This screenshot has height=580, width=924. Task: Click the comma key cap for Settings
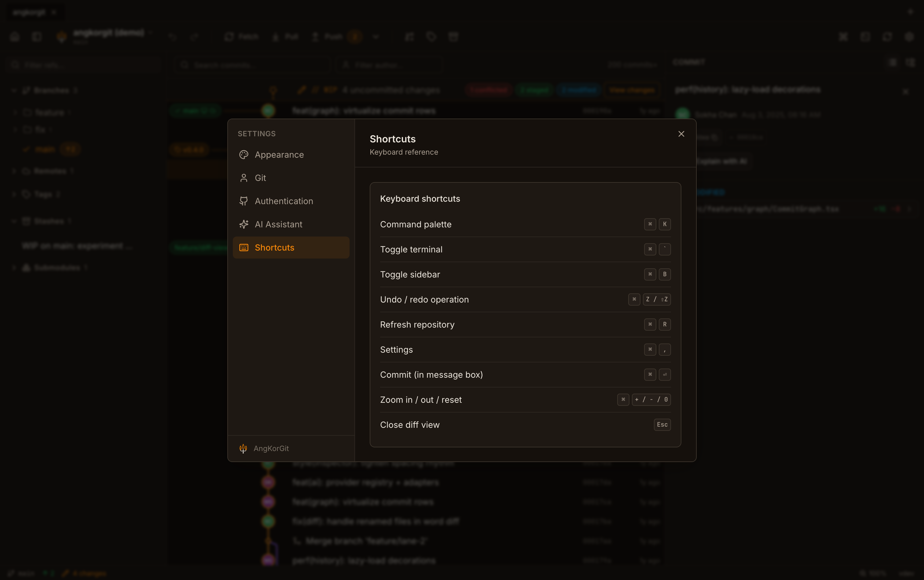(665, 350)
